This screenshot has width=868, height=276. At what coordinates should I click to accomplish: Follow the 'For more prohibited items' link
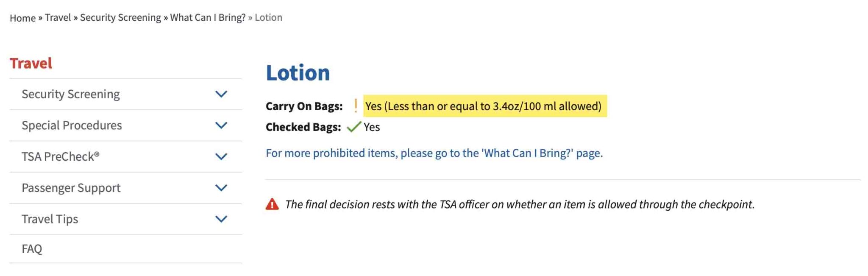[434, 153]
